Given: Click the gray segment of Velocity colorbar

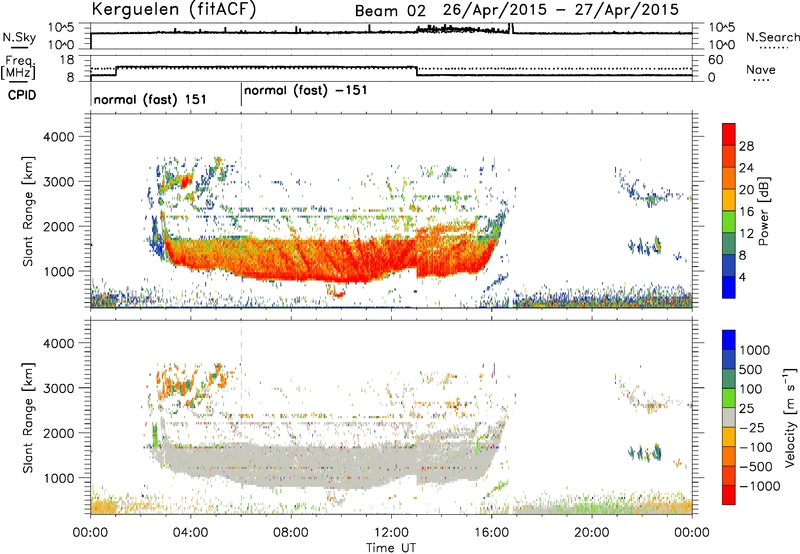Looking at the screenshot, I should 729,417.
